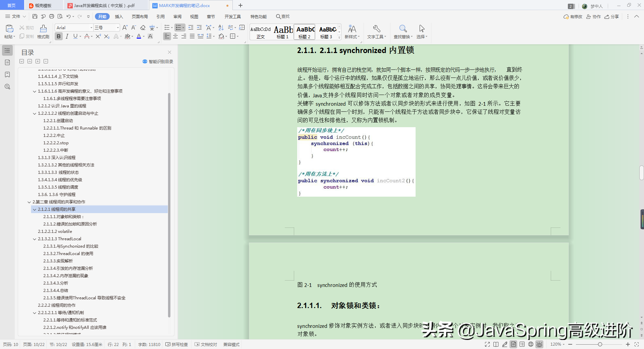Image resolution: width=644 pixels, height=349 pixels.
Task: Decrease paragraph indent
Action: (191, 28)
